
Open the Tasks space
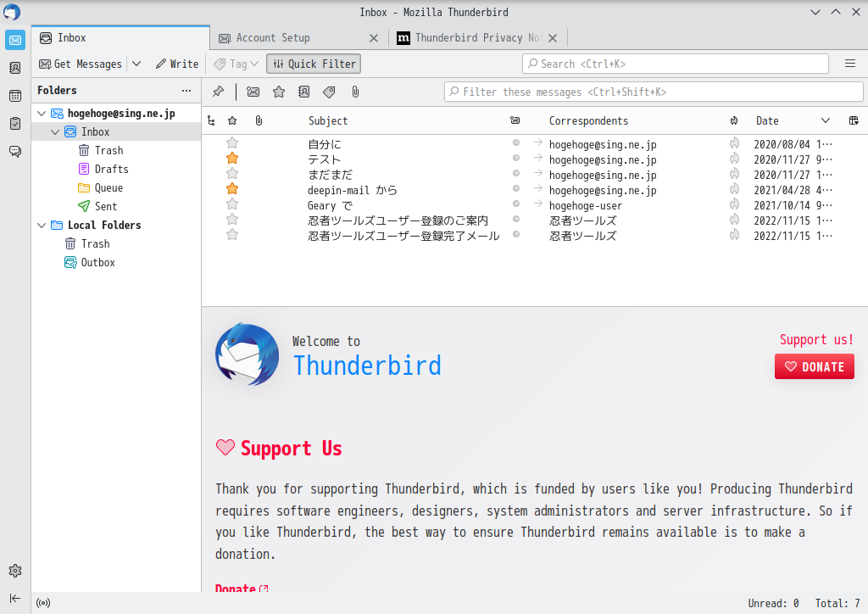pyautogui.click(x=15, y=124)
